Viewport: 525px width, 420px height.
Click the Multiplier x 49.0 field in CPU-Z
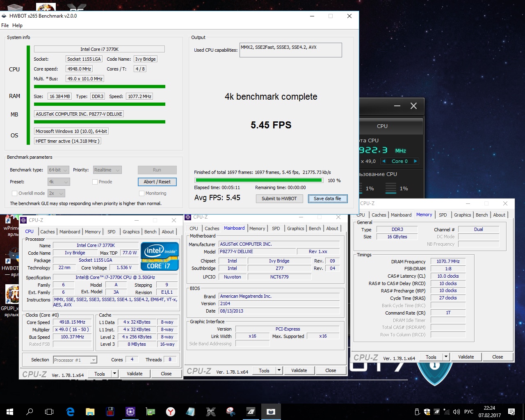click(x=72, y=329)
